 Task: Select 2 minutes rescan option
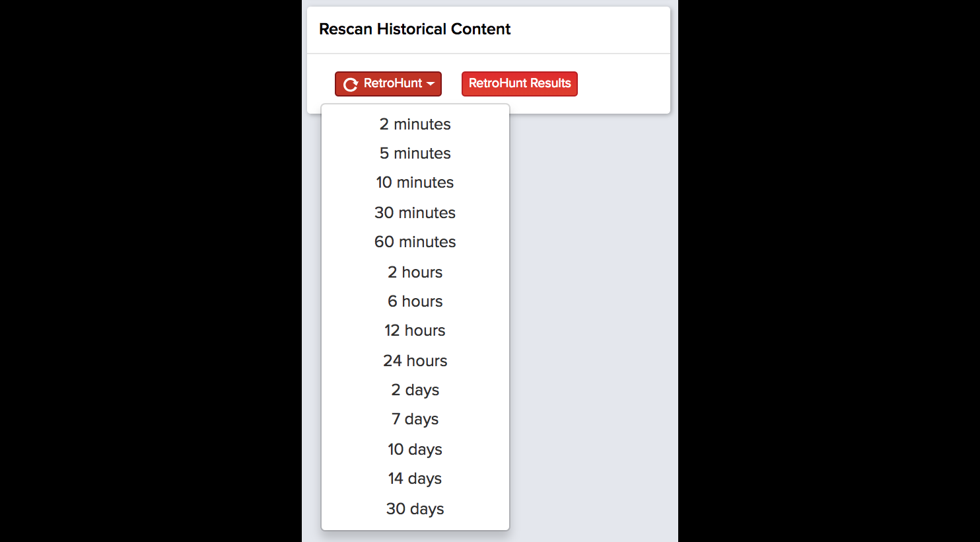(415, 124)
